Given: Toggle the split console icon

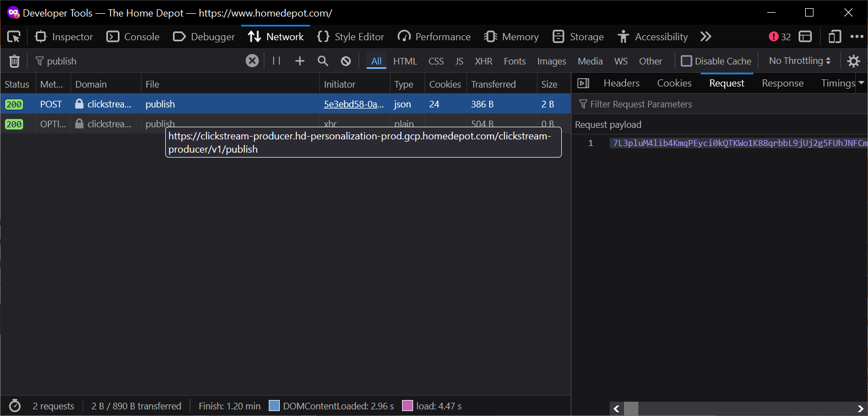Looking at the screenshot, I should [805, 37].
